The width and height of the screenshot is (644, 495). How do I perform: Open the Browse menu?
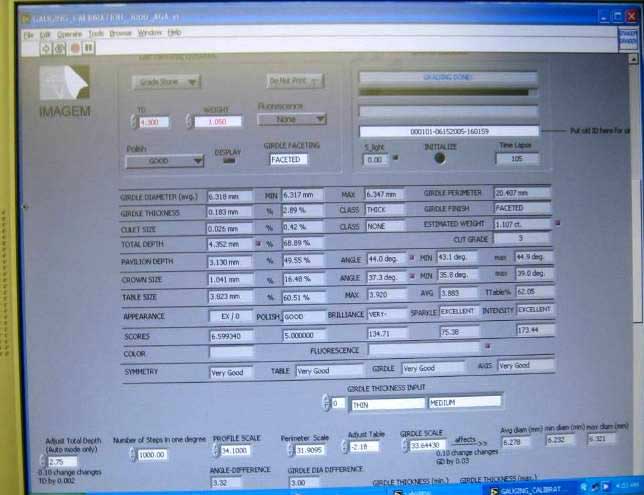(120, 33)
